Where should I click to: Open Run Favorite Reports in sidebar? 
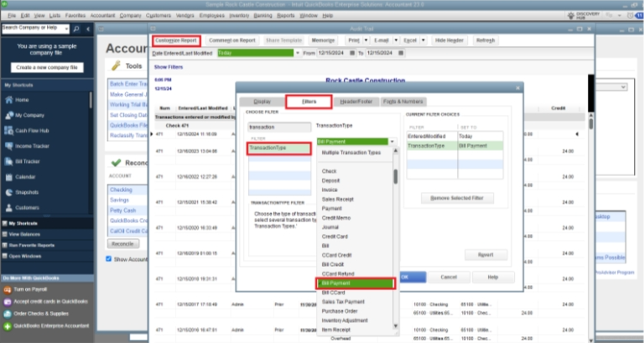point(31,245)
